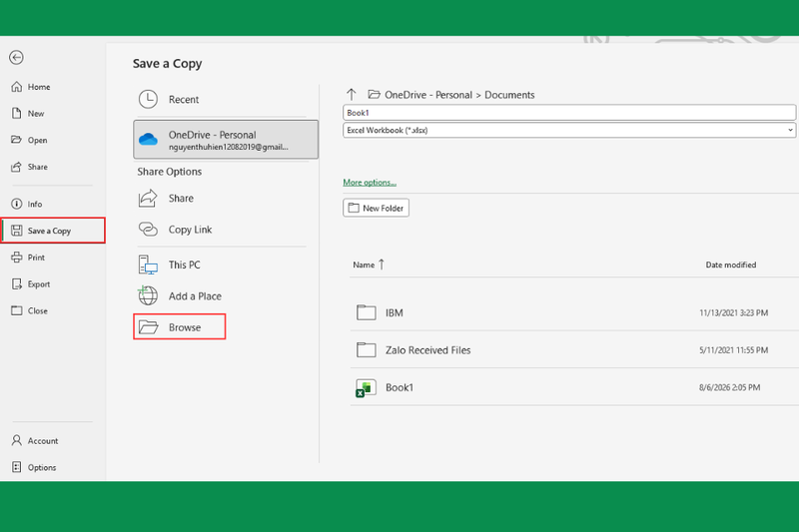Click the info circle icon
799x532 pixels.
pos(17,204)
